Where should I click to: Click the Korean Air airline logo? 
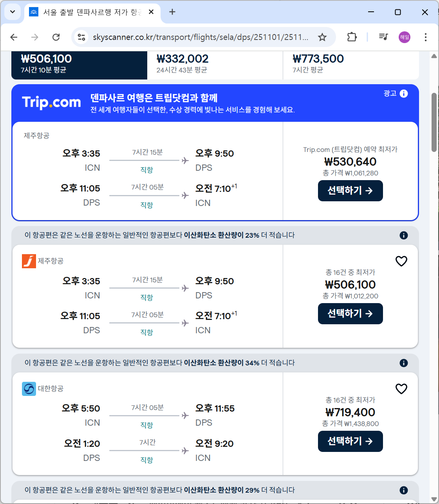[29, 389]
